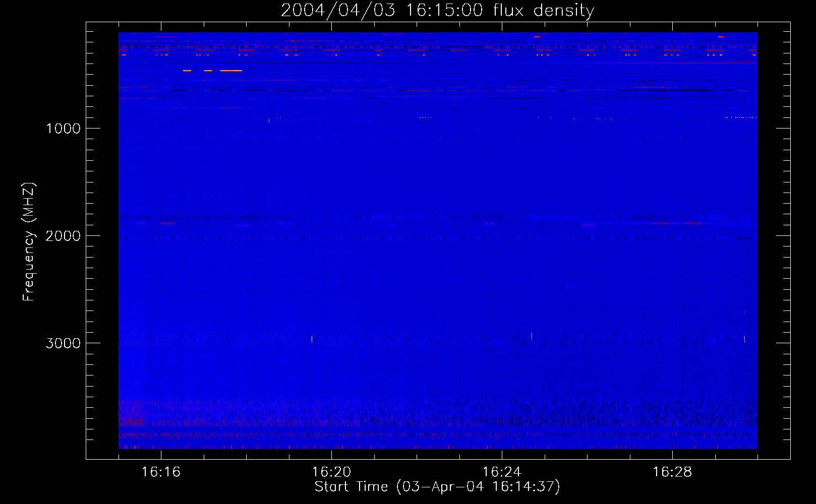Click the '2000' frequency tick label
Viewport: 816px width, 504px height.
click(x=63, y=236)
